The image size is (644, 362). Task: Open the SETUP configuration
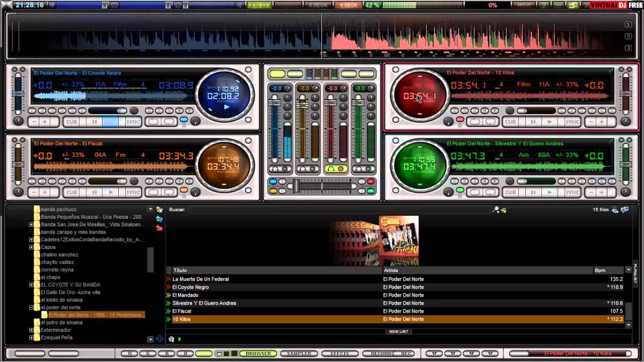coord(524,5)
